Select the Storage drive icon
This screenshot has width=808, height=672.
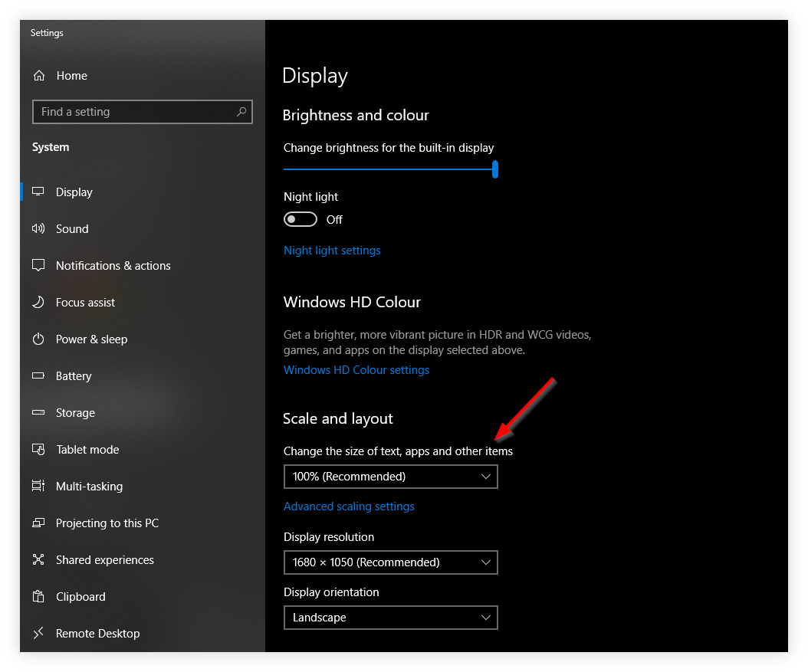[x=38, y=412]
